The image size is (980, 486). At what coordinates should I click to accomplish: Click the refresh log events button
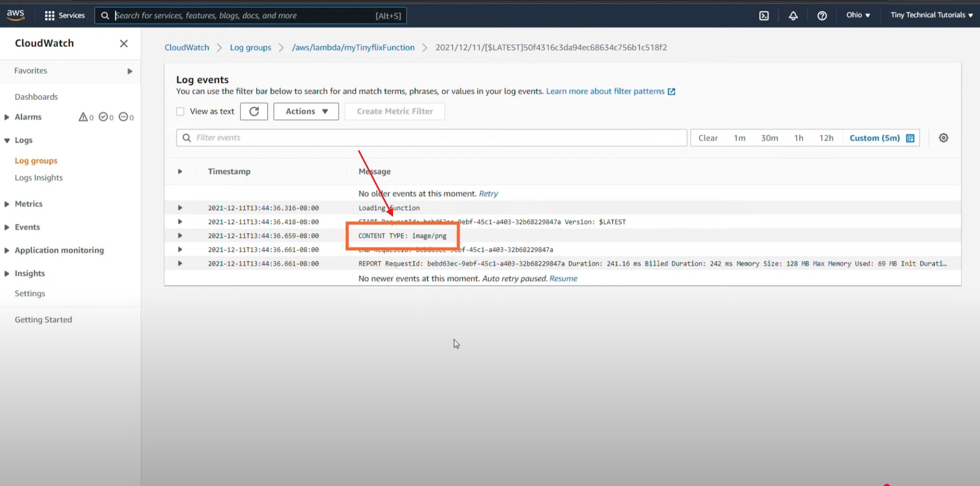click(x=254, y=111)
